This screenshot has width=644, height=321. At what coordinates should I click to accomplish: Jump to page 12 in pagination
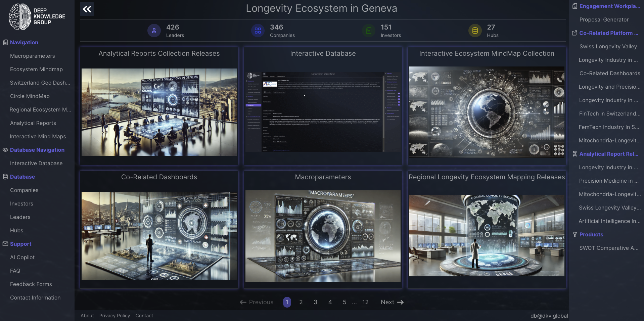(365, 302)
